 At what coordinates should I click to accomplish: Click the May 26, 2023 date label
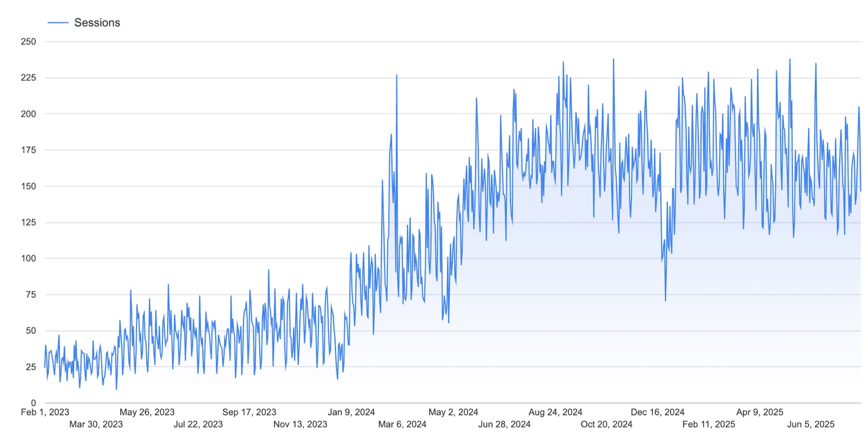147,412
